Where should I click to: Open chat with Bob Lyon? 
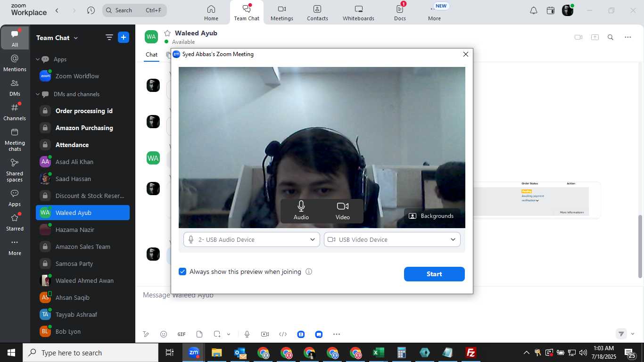click(83, 331)
